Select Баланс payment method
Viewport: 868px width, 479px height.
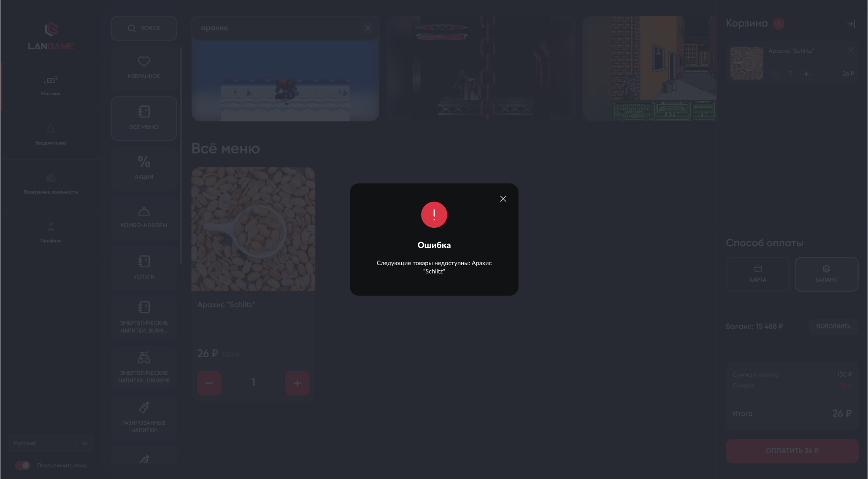click(x=826, y=274)
